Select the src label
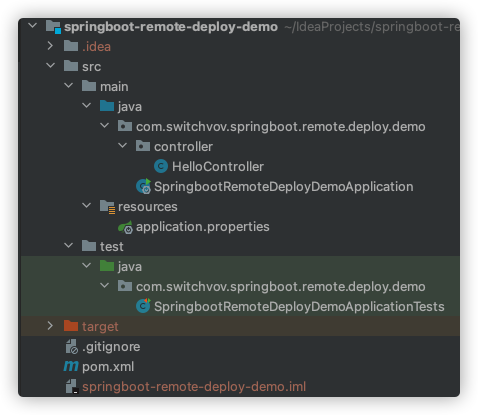Image resolution: width=478 pixels, height=415 pixels. [92, 67]
